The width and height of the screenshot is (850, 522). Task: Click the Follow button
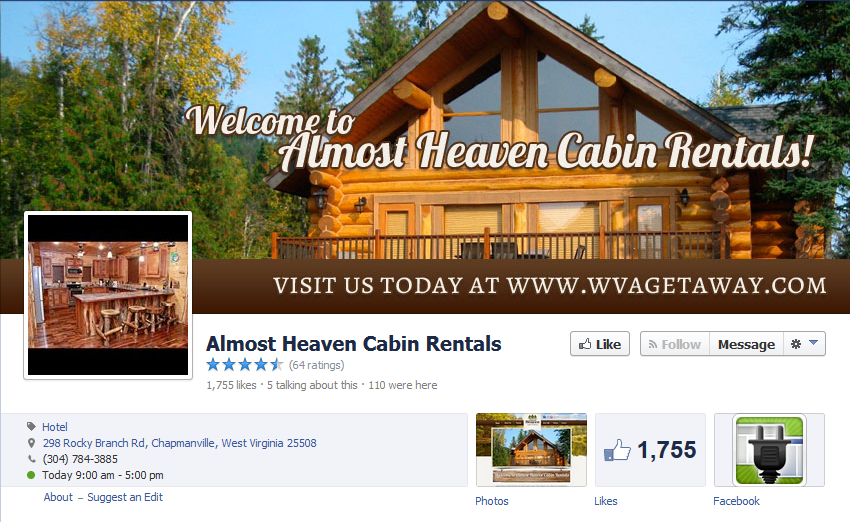(x=675, y=344)
